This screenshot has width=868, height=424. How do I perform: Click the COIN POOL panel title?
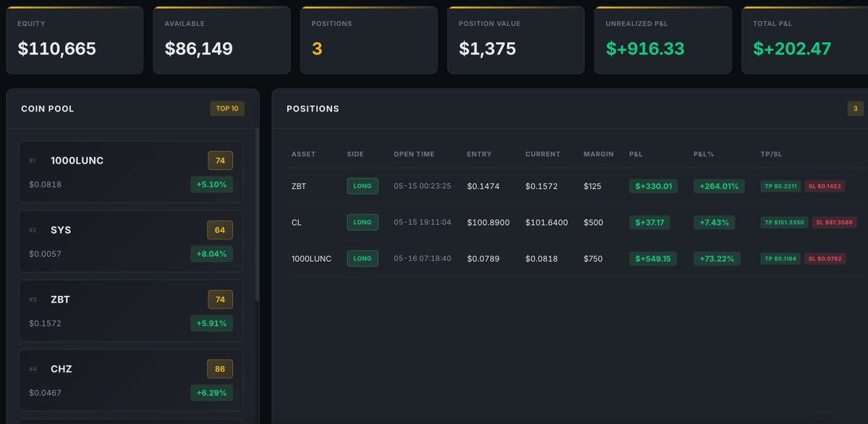tap(48, 109)
